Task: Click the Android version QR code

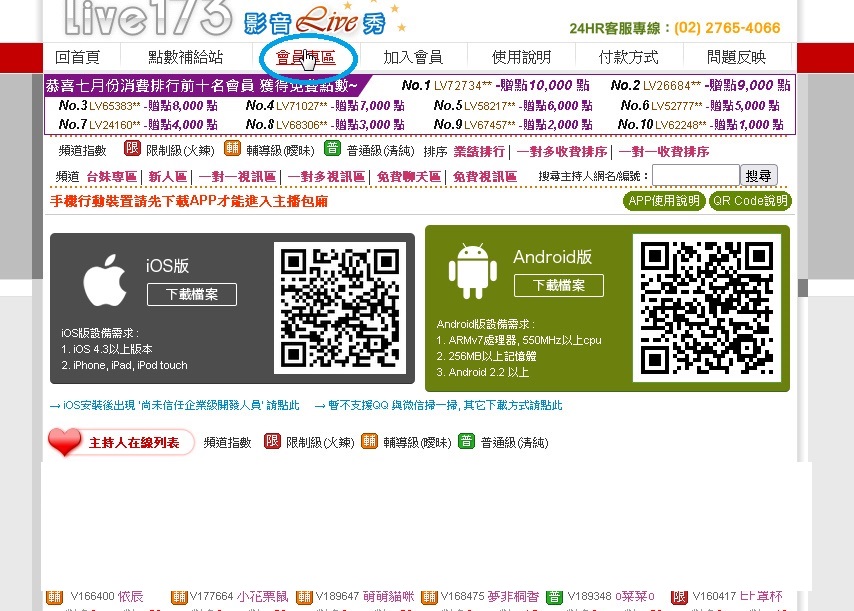Action: (x=707, y=308)
